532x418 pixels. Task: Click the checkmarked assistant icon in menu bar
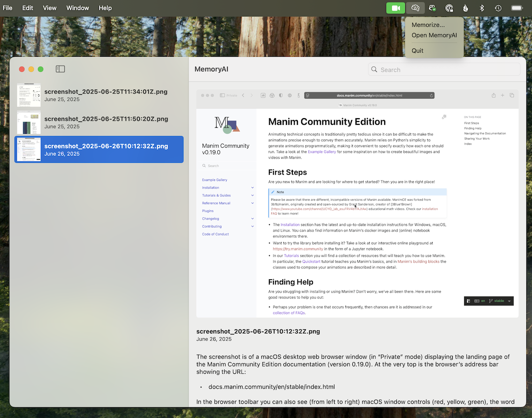click(x=432, y=8)
